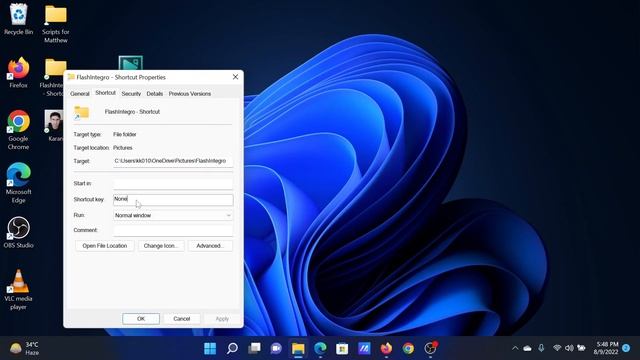
Task: Select the Shortcut tab
Action: 105,93
